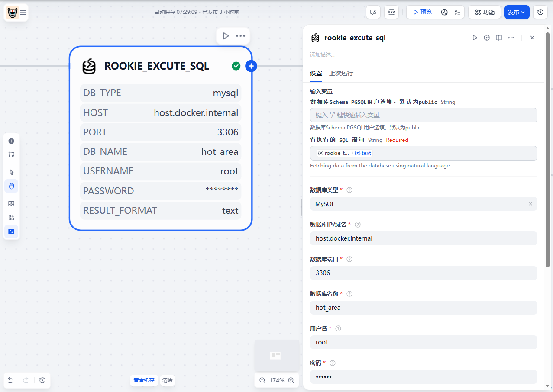Select the add note tool

tap(11, 154)
